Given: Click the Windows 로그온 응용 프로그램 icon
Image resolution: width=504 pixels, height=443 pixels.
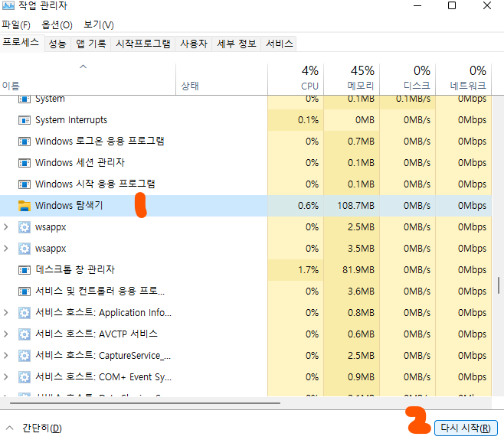Looking at the screenshot, I should click(x=25, y=142).
